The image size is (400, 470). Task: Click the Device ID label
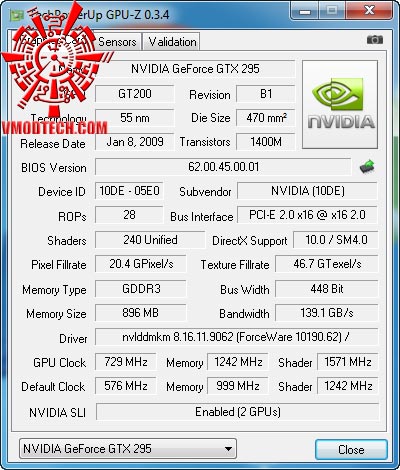point(62,192)
